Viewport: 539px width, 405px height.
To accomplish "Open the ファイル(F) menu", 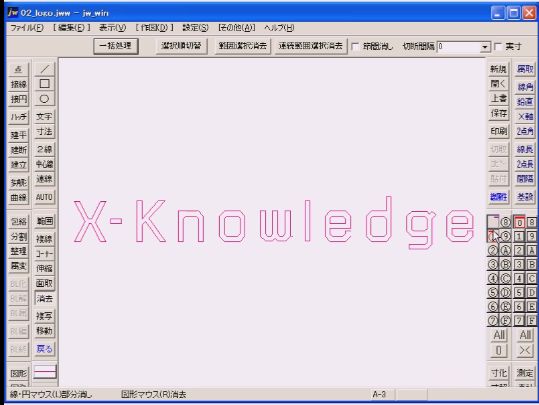I will (26, 28).
